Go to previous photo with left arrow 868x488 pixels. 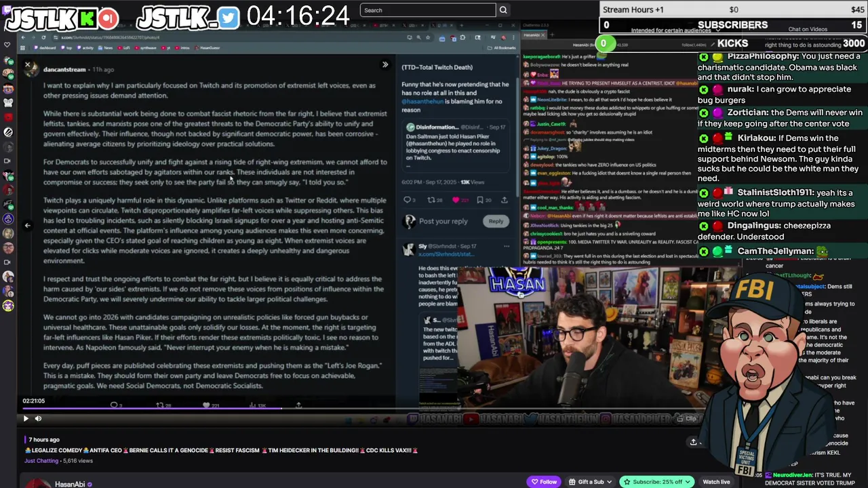pos(27,225)
